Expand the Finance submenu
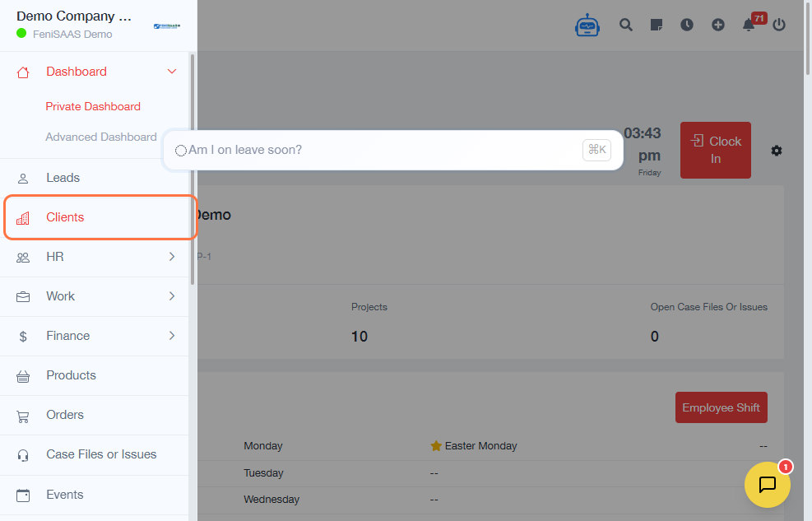The height and width of the screenshot is (521, 812). pos(172,336)
